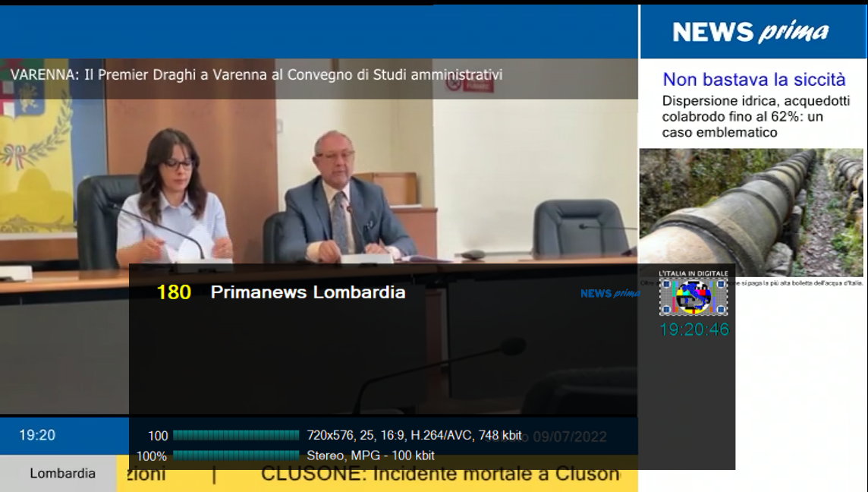Select channel number 180 in the banner
This screenshot has height=492, width=868.
coord(174,292)
